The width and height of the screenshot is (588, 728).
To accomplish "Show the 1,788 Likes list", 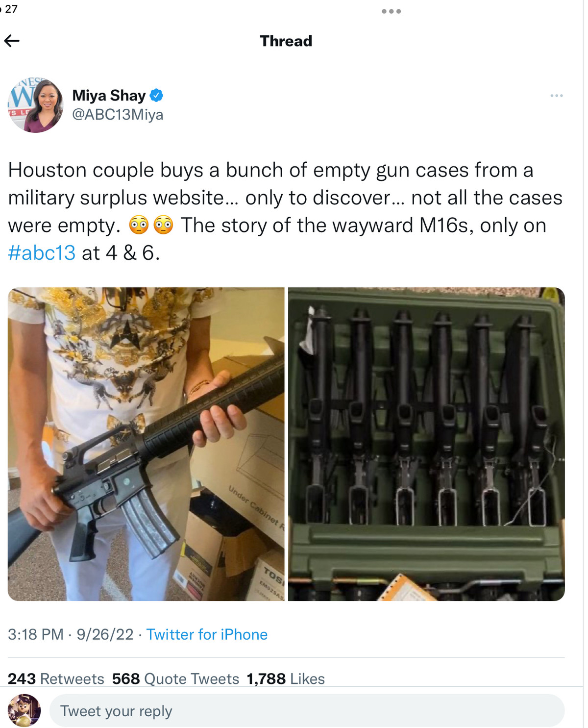I will [286, 678].
